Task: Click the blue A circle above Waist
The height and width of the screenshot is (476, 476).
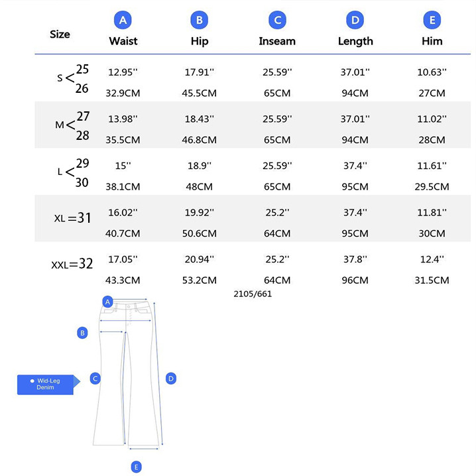Action: 123,21
